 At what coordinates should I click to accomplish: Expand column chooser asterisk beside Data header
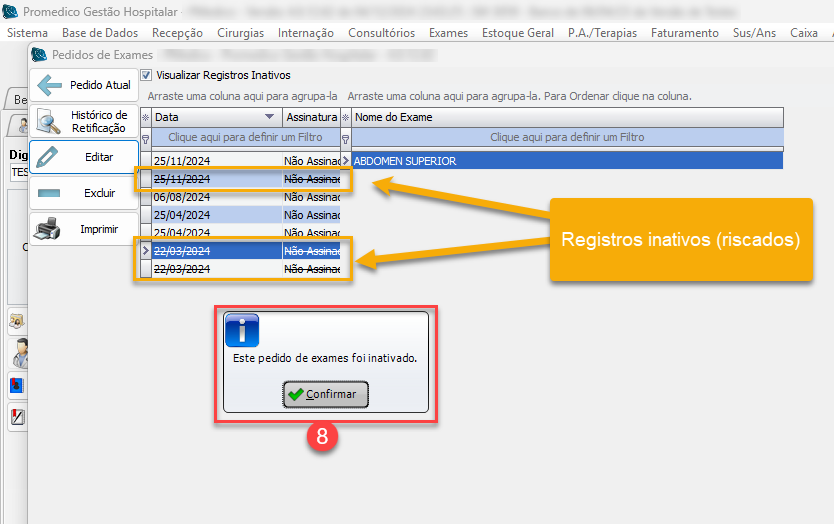coord(146,118)
